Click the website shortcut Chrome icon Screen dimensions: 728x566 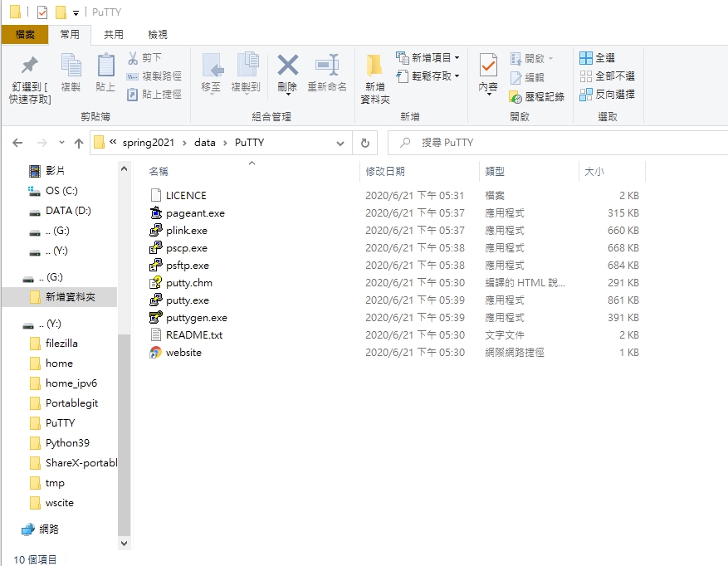tap(155, 353)
